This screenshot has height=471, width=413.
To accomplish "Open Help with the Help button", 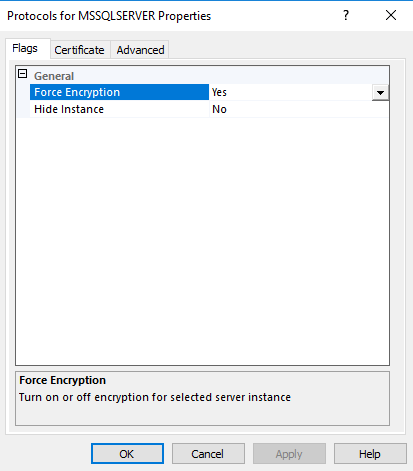I will pos(370,454).
